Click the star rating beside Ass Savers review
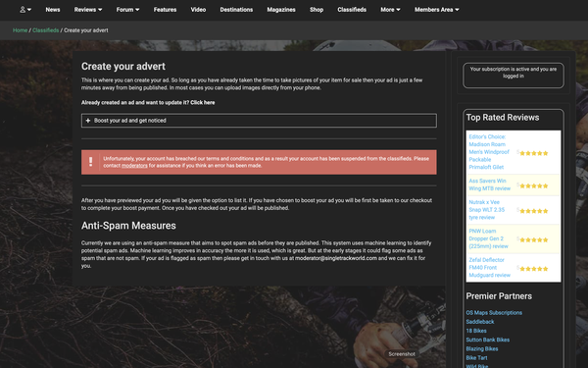Viewport: 588px width, 368px height. 534,185
